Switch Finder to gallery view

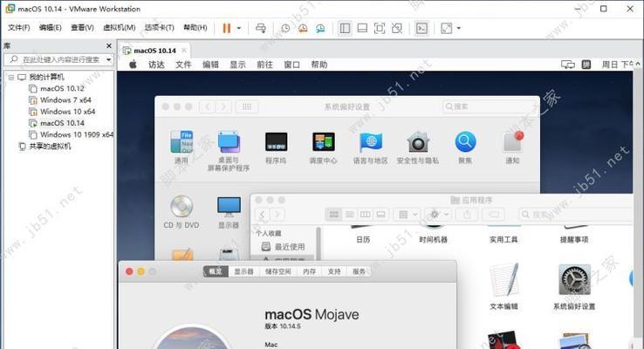pos(380,215)
